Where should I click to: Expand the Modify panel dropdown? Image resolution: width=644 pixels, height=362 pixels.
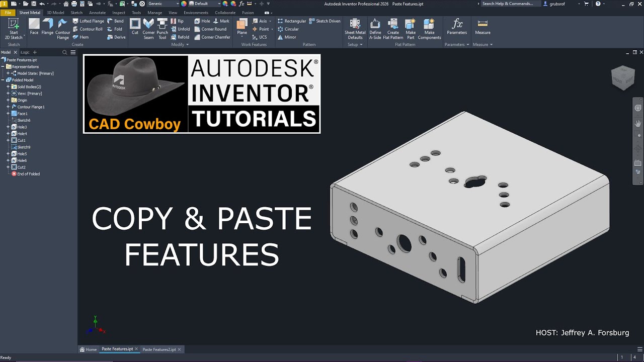[x=180, y=45]
